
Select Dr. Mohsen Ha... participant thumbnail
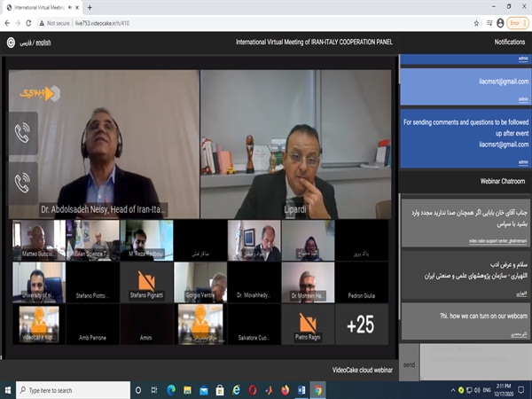(x=308, y=282)
